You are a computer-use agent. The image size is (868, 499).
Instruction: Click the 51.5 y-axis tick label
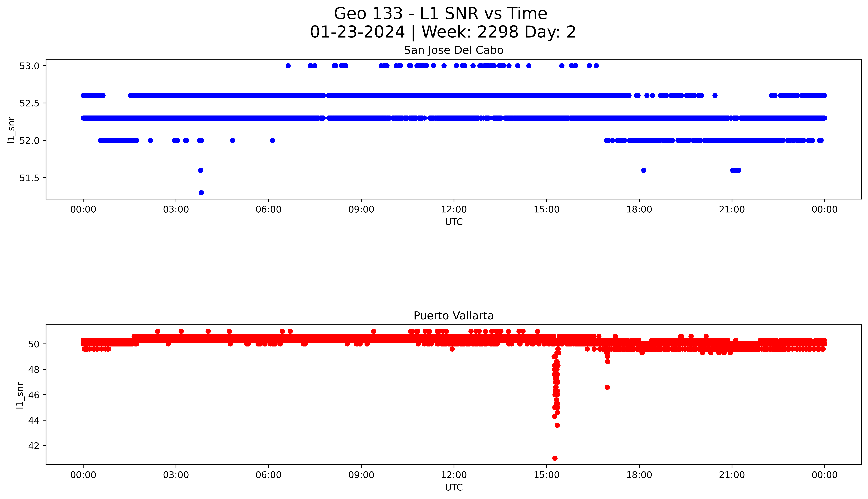click(30, 178)
